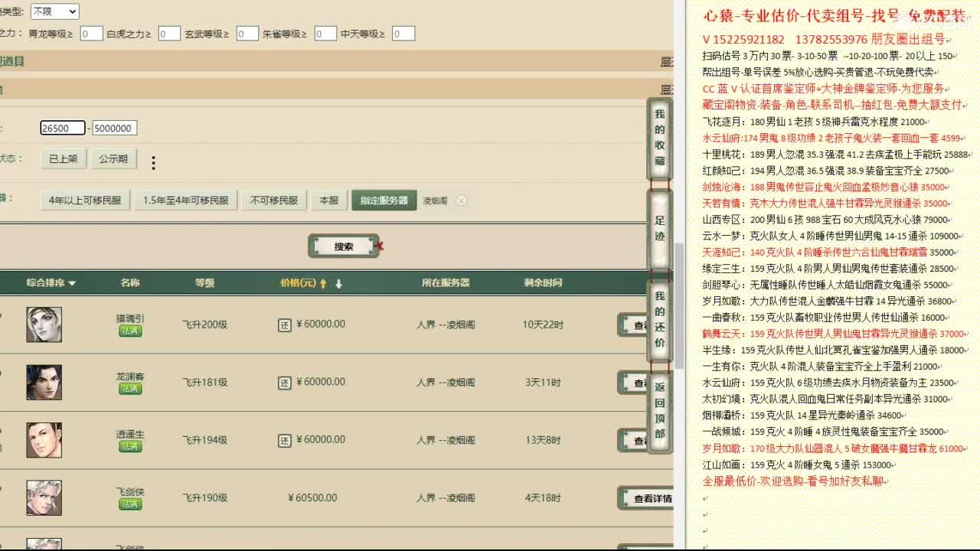Open 龙渊客 character avatar
Screen dimensions: 980x551
[44, 382]
